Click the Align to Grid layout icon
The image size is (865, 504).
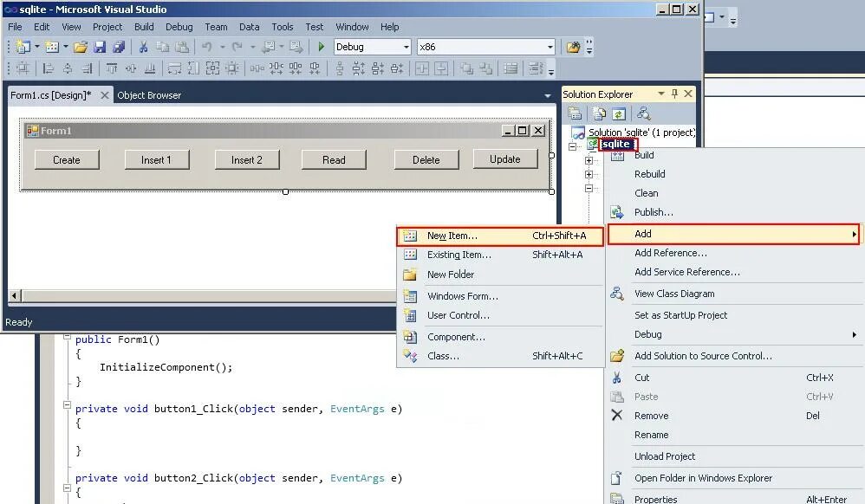pyautogui.click(x=23, y=68)
